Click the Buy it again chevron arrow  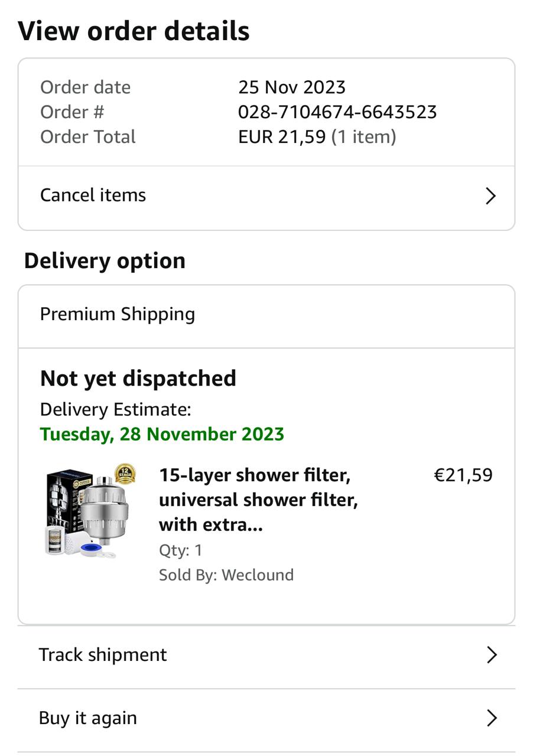point(491,718)
